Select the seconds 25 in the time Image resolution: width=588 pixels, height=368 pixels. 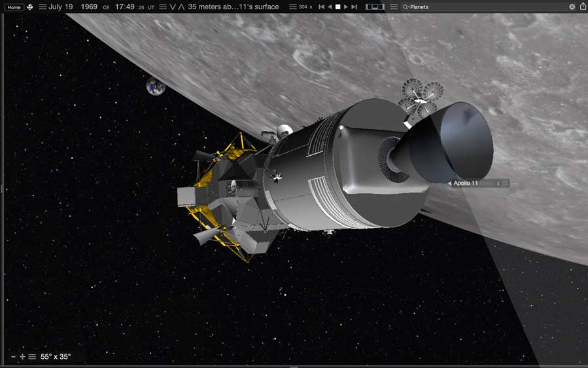(141, 7)
